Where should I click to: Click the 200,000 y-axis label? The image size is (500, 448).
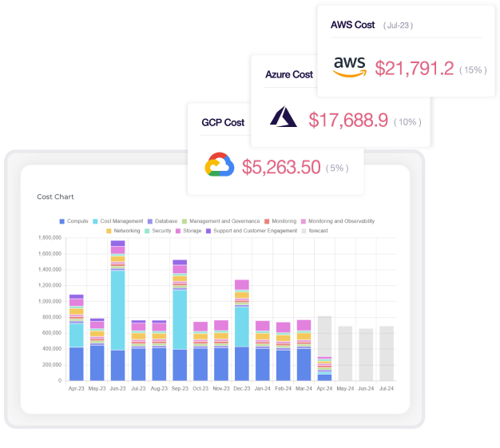coord(52,365)
